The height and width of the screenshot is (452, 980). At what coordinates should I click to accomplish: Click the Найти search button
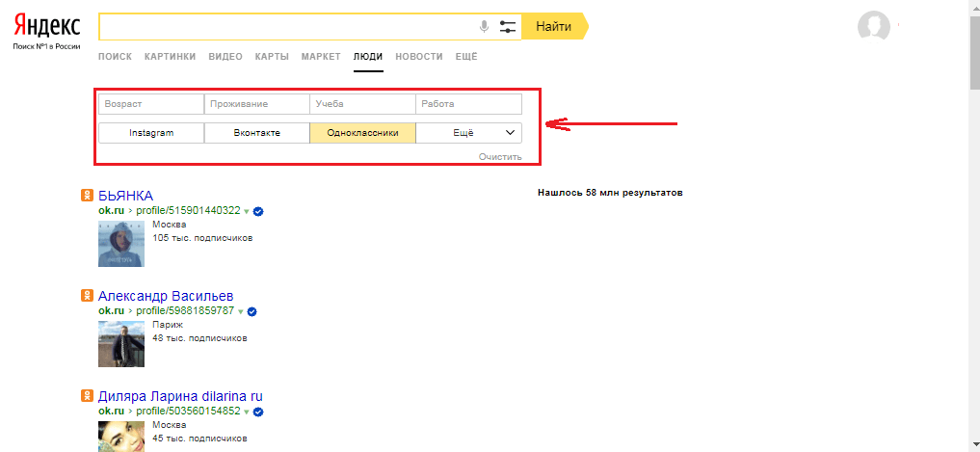(x=553, y=27)
